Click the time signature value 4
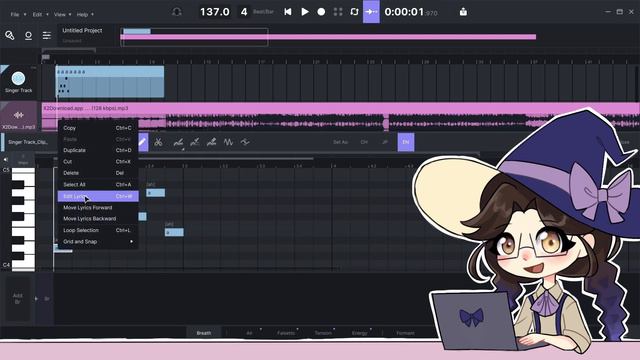Image resolution: width=640 pixels, height=360 pixels. [x=244, y=12]
